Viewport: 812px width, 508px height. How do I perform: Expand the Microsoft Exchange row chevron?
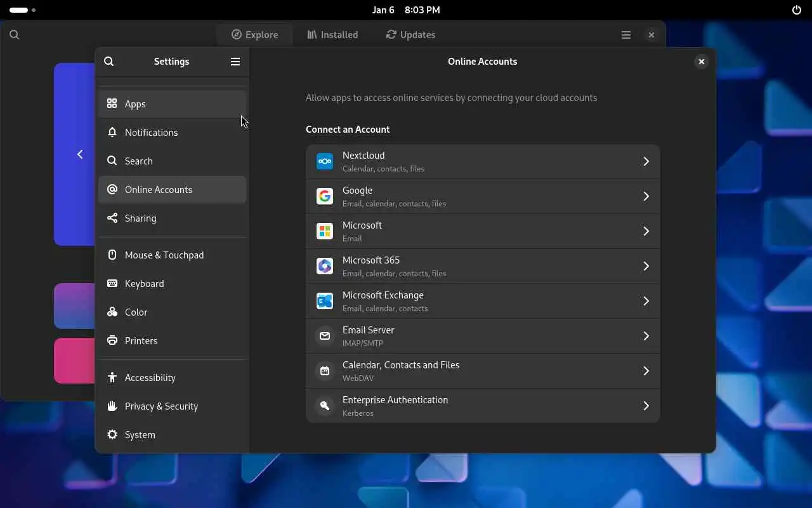(x=646, y=301)
